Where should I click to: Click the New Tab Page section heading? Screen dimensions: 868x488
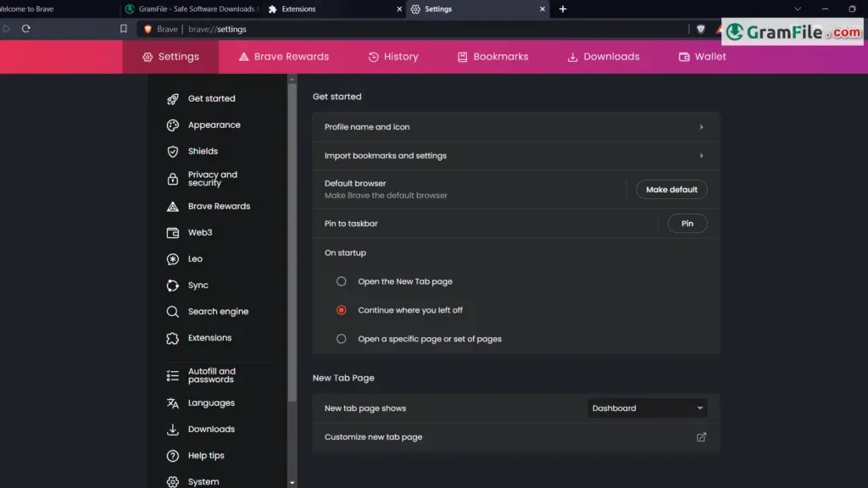point(343,378)
